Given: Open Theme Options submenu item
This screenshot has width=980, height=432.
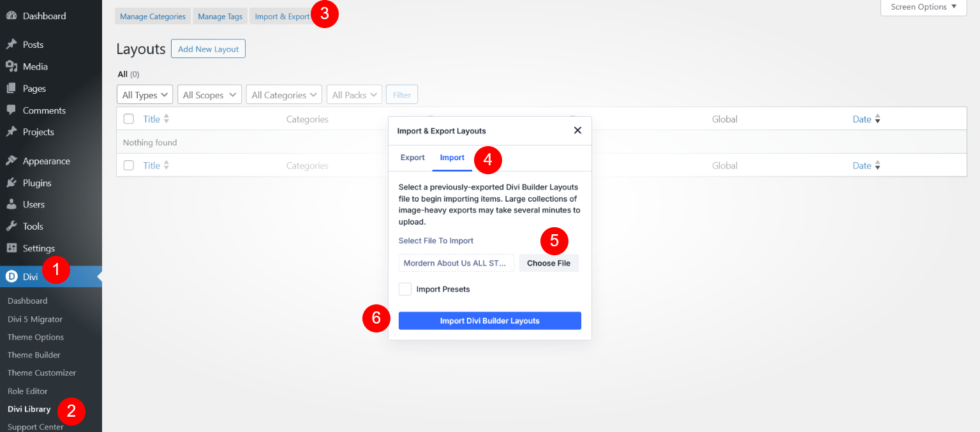Looking at the screenshot, I should 36,337.
